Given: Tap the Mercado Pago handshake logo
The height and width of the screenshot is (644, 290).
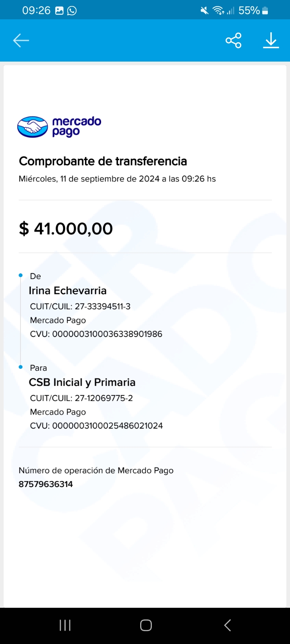Looking at the screenshot, I should 33,127.
